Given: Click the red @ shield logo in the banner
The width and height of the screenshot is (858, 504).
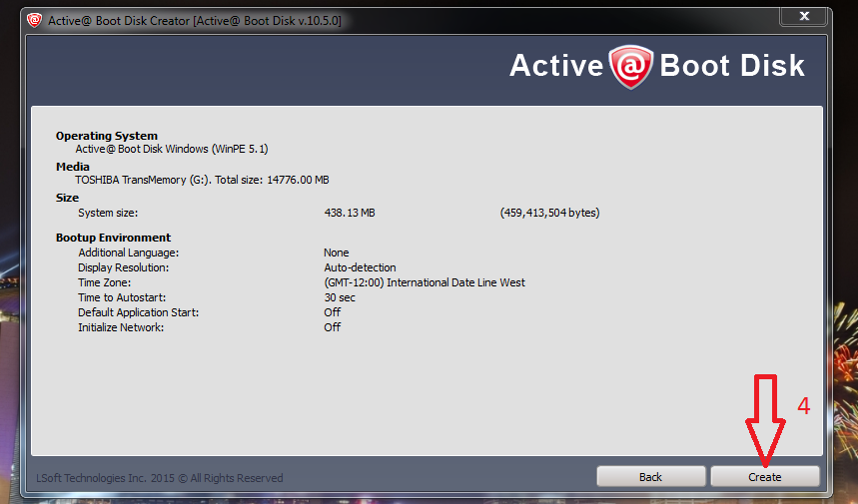Looking at the screenshot, I should (631, 66).
